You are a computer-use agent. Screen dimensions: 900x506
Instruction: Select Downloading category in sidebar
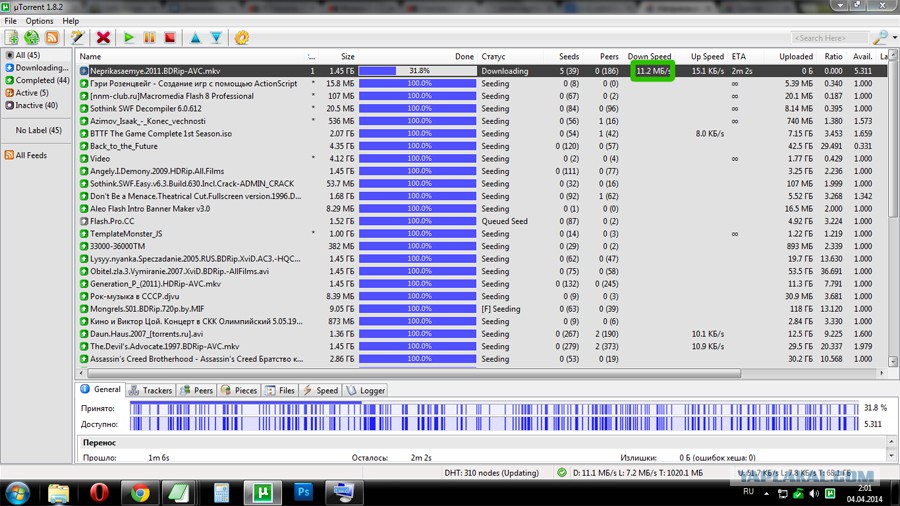(37, 68)
